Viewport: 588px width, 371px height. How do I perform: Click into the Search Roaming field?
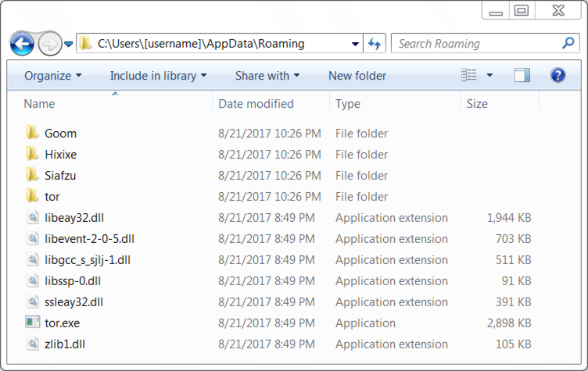[478, 44]
